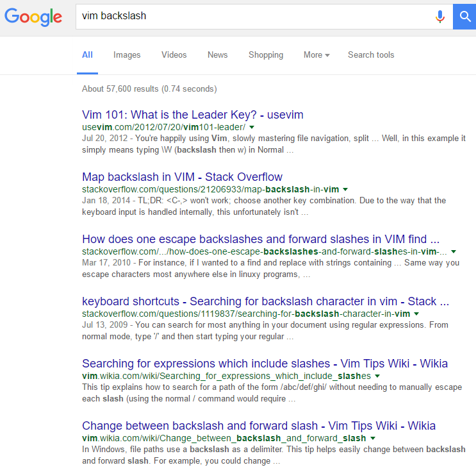This screenshot has width=476, height=472.
Task: Expand arrow beside how-does-one-escape-backslashes URL
Action: point(454,251)
